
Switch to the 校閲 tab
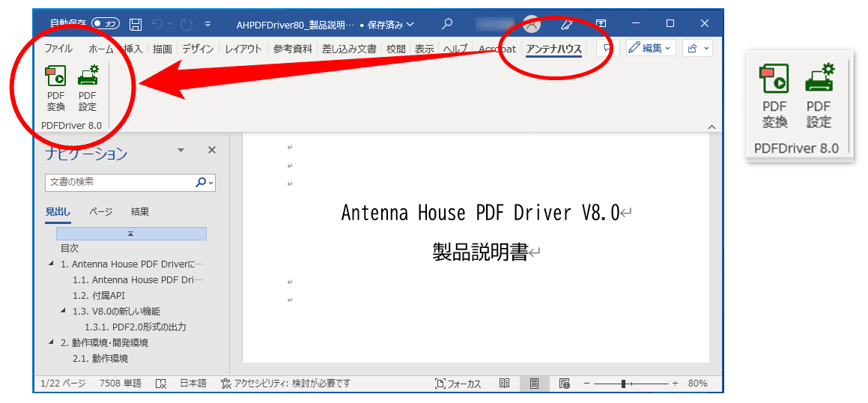(395, 49)
